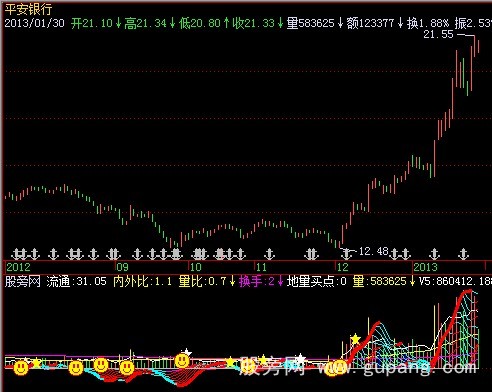The width and height of the screenshot is (492, 392).
Task: Select the 10 month marker on time axis
Action: pyautogui.click(x=196, y=267)
